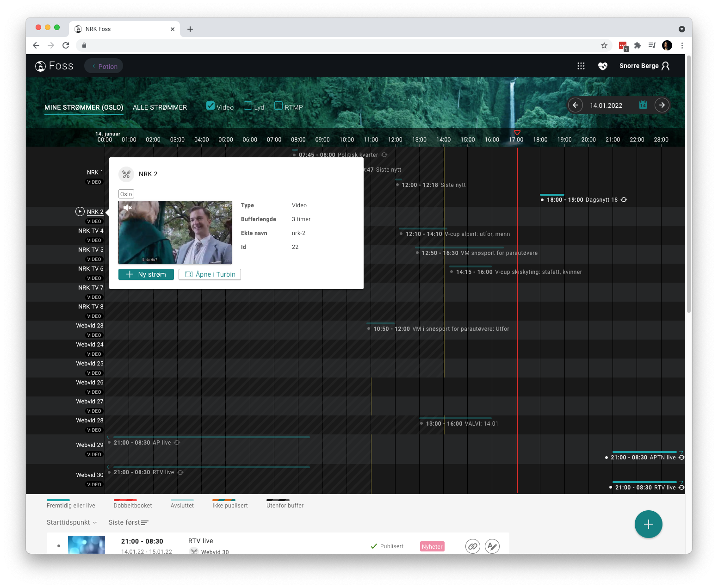
Task: Select Webvid 23 stream row label
Action: (90, 326)
